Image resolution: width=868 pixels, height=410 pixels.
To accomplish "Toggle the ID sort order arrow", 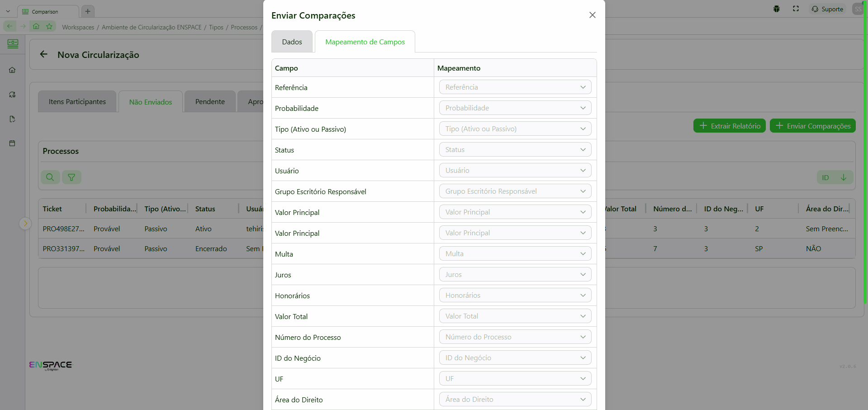I will click(843, 177).
